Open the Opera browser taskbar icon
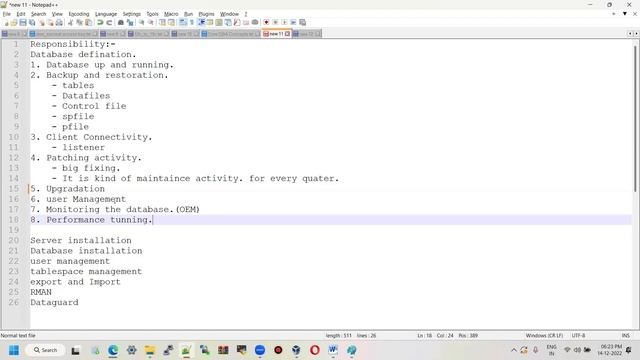Screen dimensions: 640x360 [315, 350]
